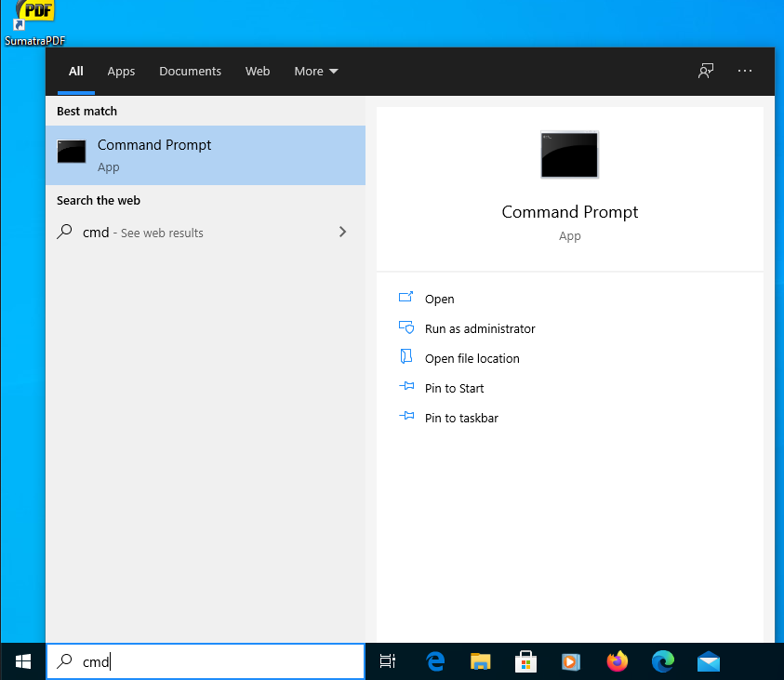784x680 pixels.
Task: Open File Explorer from the taskbar
Action: click(x=481, y=661)
